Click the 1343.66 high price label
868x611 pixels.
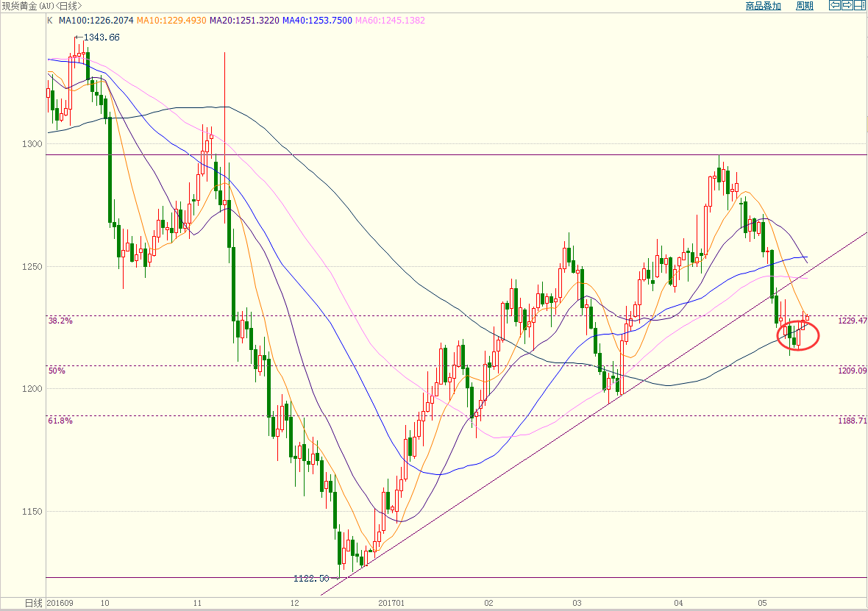click(x=102, y=37)
